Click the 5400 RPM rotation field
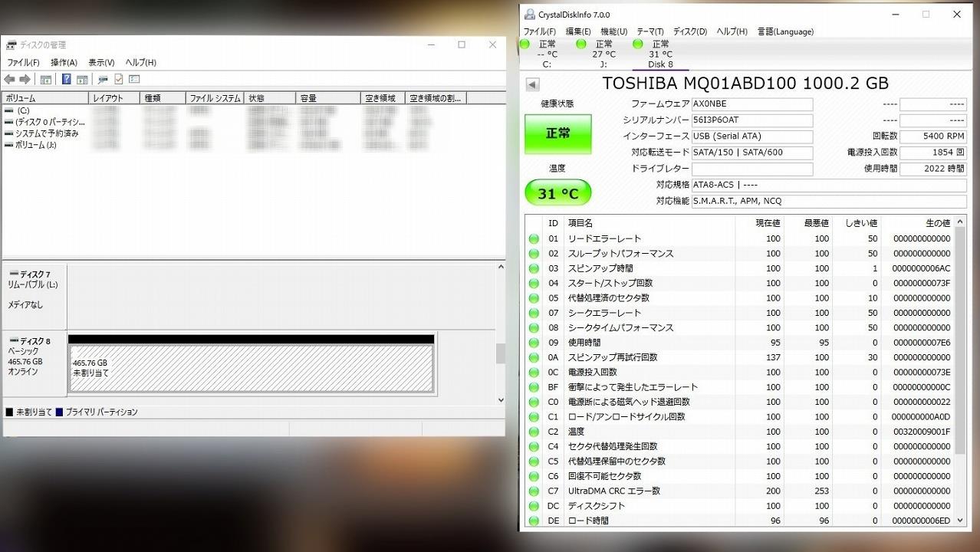 pos(932,136)
